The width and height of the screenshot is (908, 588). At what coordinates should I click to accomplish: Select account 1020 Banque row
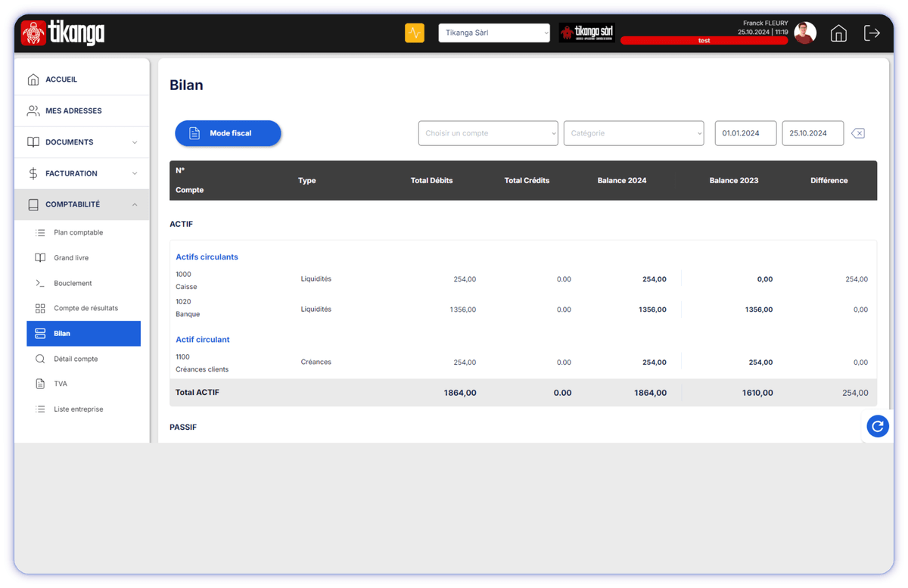523,308
